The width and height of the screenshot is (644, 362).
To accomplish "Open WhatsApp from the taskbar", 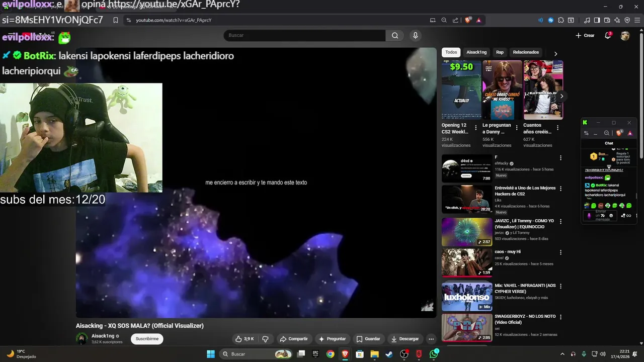I will [x=434, y=354].
